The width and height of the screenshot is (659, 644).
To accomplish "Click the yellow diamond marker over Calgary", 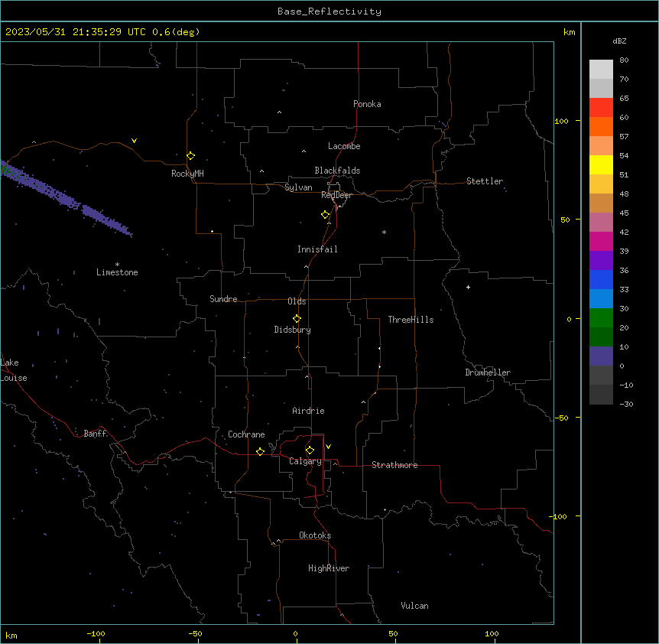I will point(310,450).
